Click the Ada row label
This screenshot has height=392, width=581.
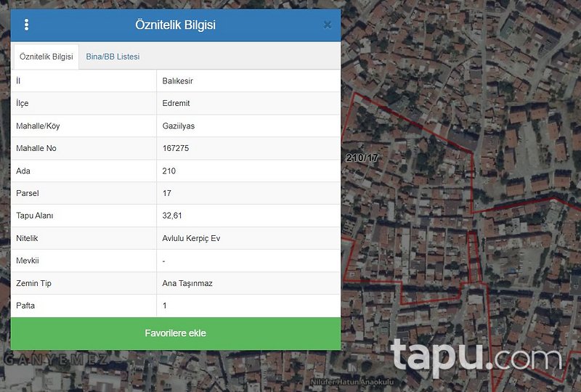23,171
